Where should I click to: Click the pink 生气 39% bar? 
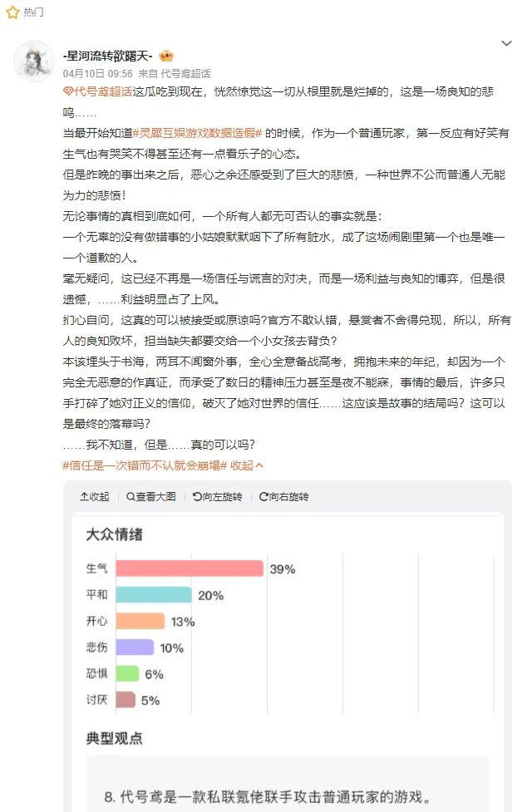tap(190, 568)
